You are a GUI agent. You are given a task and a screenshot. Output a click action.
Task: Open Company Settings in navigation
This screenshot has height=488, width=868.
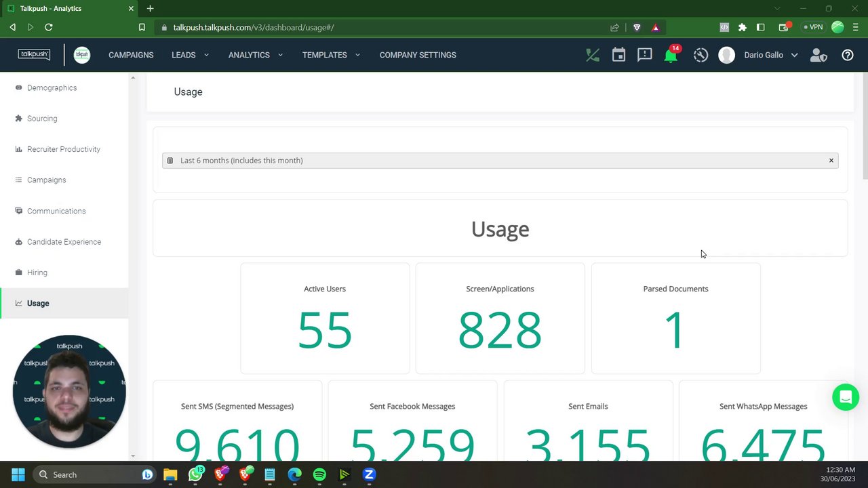pyautogui.click(x=418, y=55)
